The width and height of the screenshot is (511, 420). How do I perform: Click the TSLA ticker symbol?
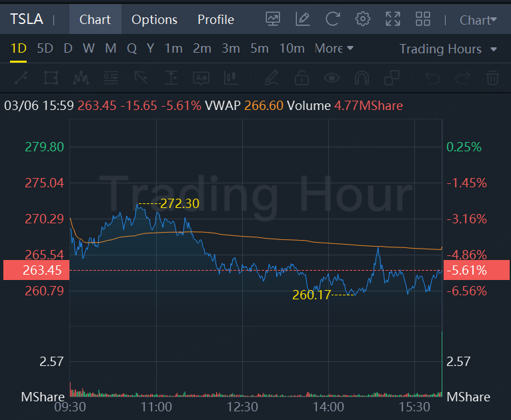coord(27,19)
